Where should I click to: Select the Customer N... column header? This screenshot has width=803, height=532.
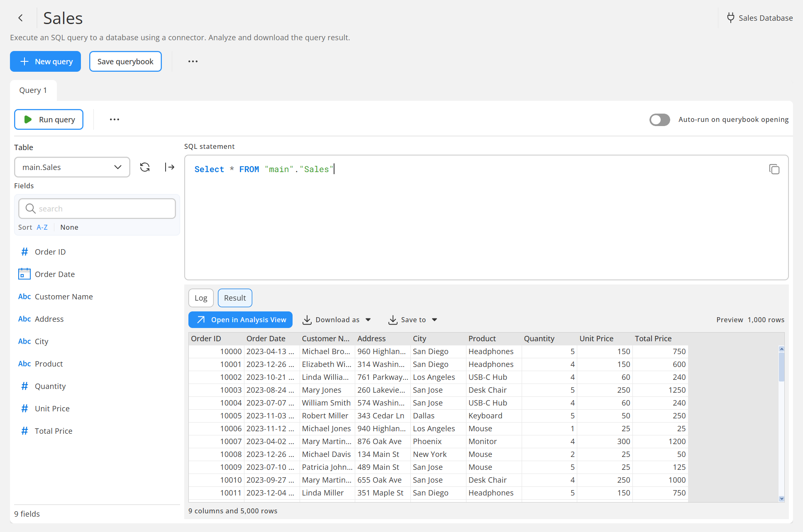(x=327, y=338)
